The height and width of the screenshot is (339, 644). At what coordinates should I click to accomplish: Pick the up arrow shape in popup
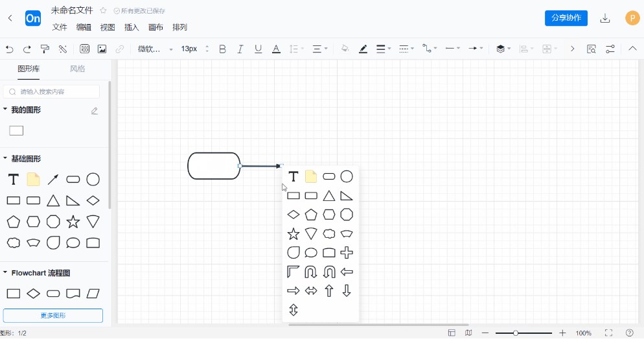click(x=329, y=291)
